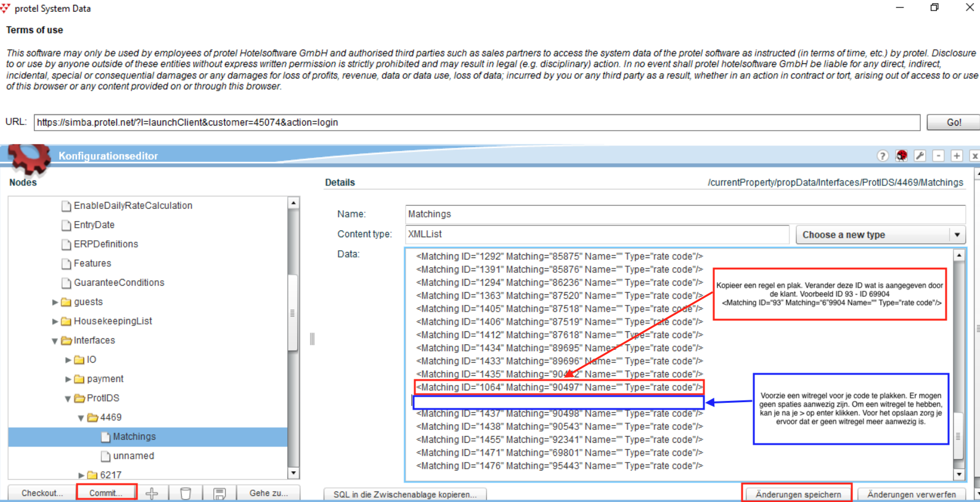
Task: Collapse the ProtIDS folder
Action: (x=68, y=399)
